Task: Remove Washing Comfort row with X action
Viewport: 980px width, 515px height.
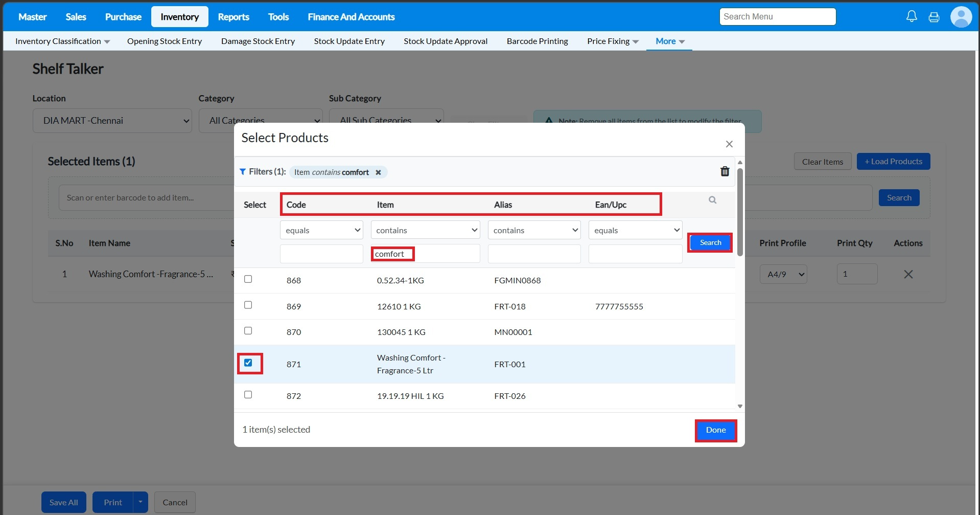Action: (x=908, y=274)
